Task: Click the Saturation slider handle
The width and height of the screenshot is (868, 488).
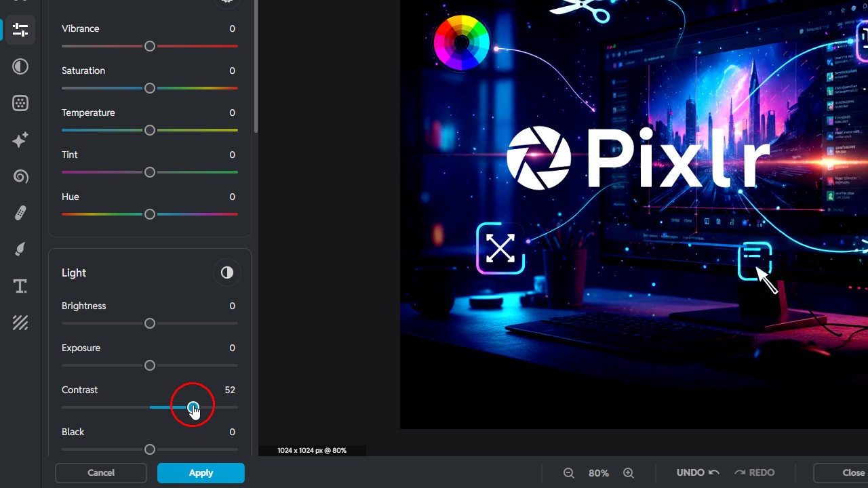Action: 150,88
